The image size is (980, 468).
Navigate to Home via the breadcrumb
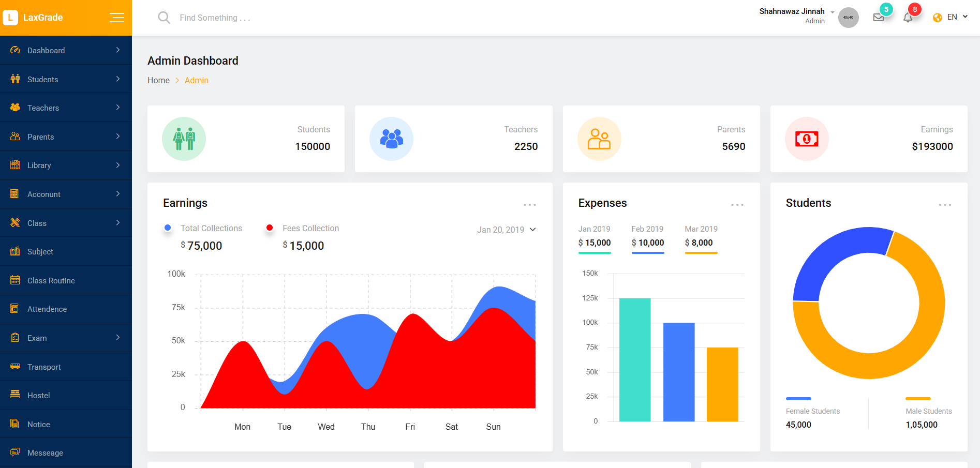(158, 80)
